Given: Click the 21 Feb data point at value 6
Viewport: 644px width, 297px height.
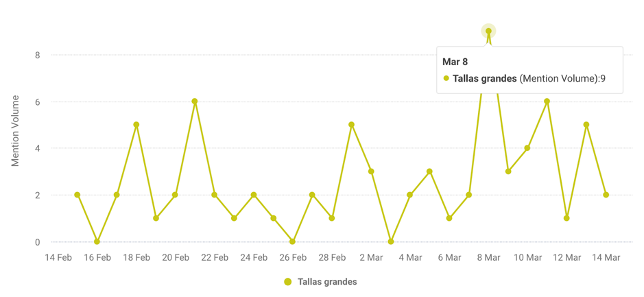Looking at the screenshot, I should click(195, 102).
